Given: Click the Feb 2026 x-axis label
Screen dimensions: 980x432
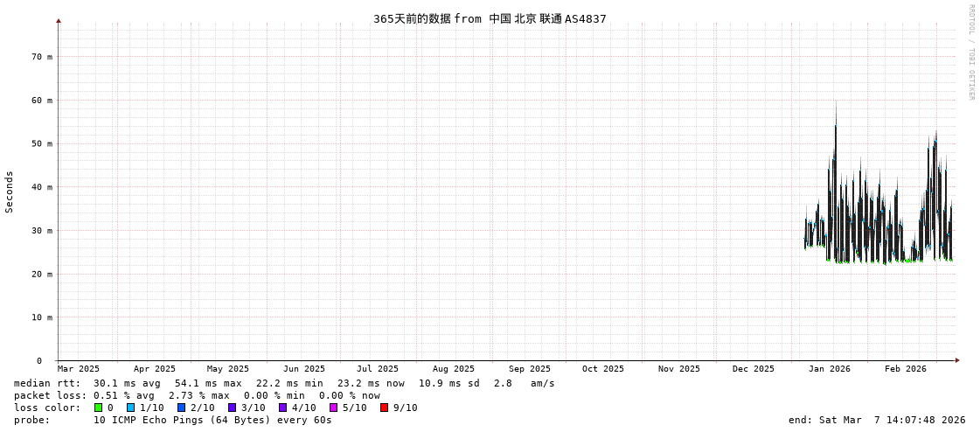Looking at the screenshot, I should [x=905, y=369].
